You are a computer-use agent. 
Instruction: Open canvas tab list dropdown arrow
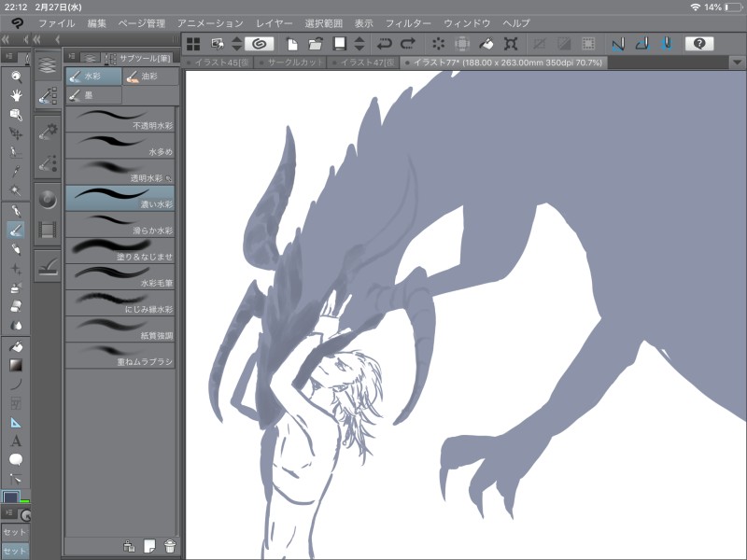pyautogui.click(x=738, y=63)
